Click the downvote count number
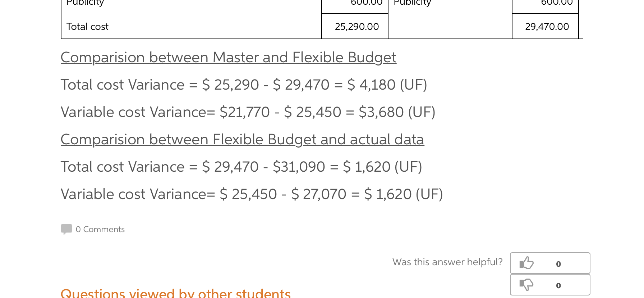The width and height of the screenshot is (644, 298). pos(558,285)
